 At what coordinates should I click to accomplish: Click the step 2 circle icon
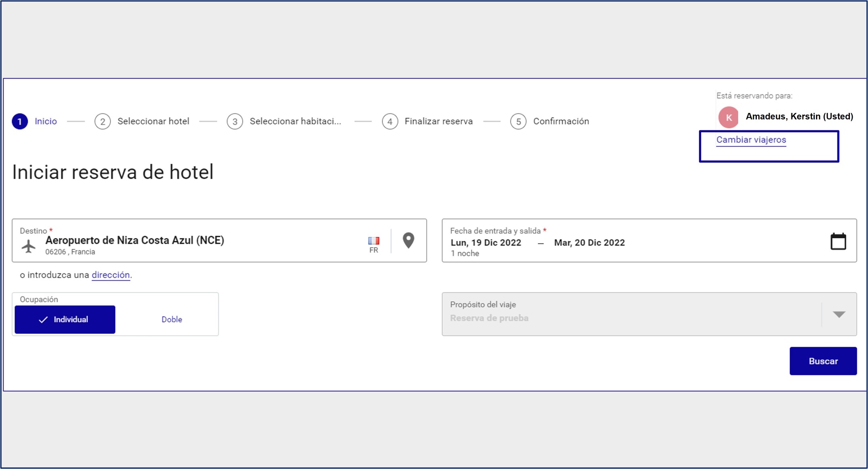[102, 121]
